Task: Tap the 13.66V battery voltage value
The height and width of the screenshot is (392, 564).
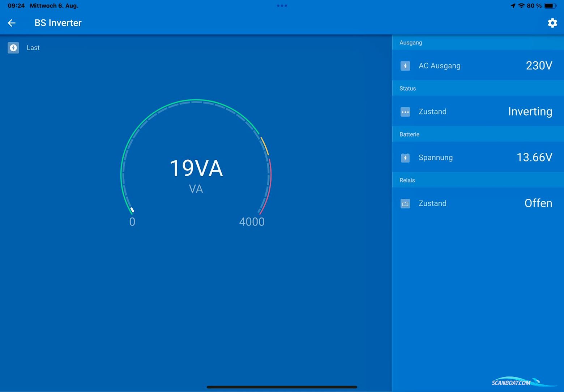Action: click(x=534, y=158)
